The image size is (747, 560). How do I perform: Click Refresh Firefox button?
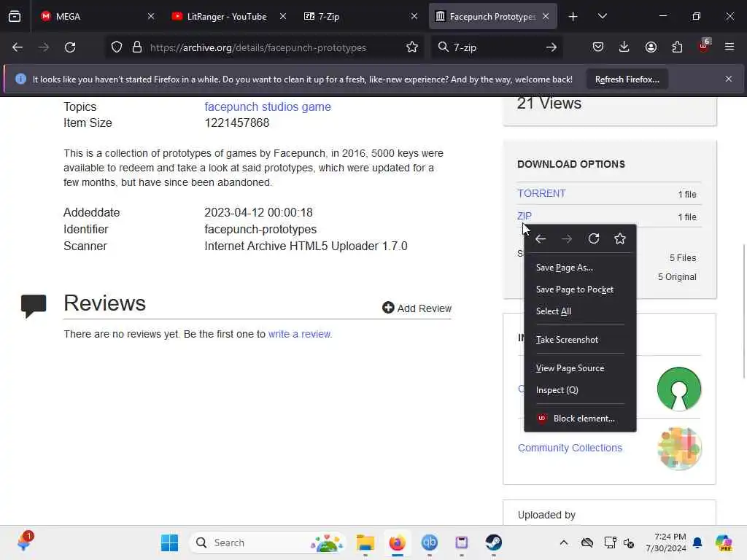click(627, 79)
